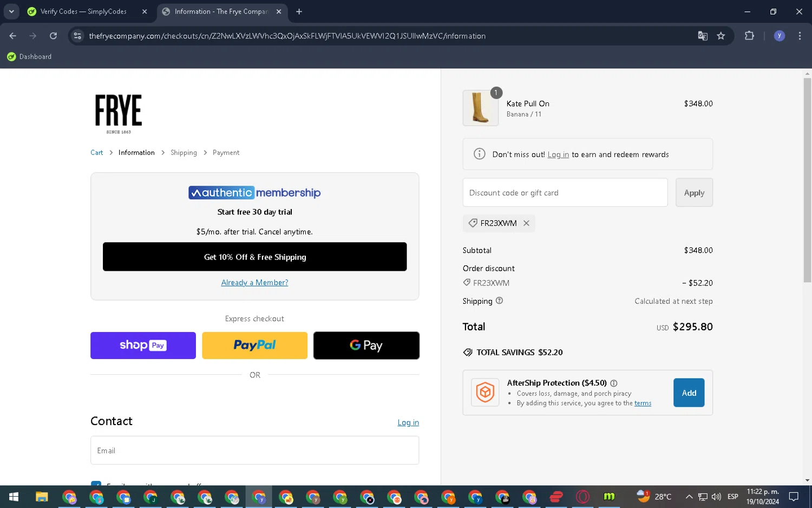Select Shipping breadcrumb step
Screen dimensions: 812x508
click(184, 153)
